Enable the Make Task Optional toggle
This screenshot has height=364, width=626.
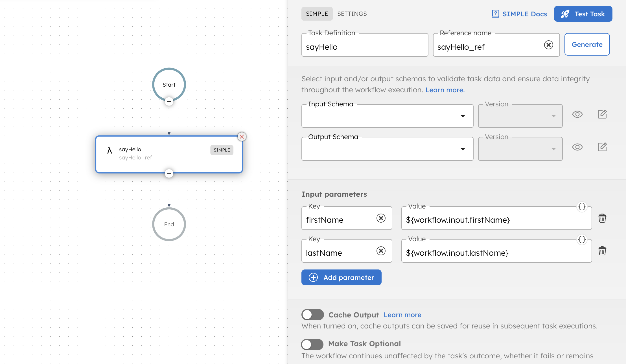pyautogui.click(x=312, y=344)
